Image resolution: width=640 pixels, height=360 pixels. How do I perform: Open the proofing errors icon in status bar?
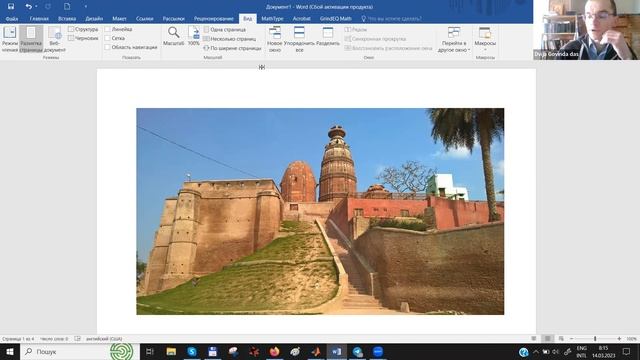(78, 339)
